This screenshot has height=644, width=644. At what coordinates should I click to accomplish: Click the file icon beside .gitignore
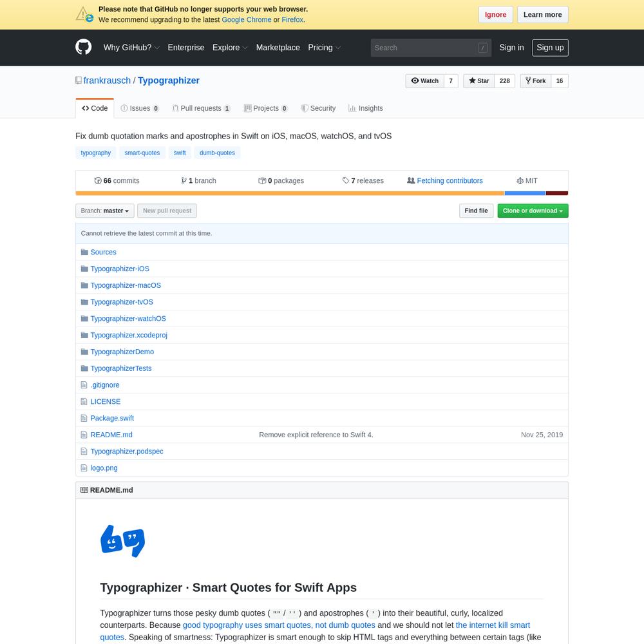tap(84, 385)
